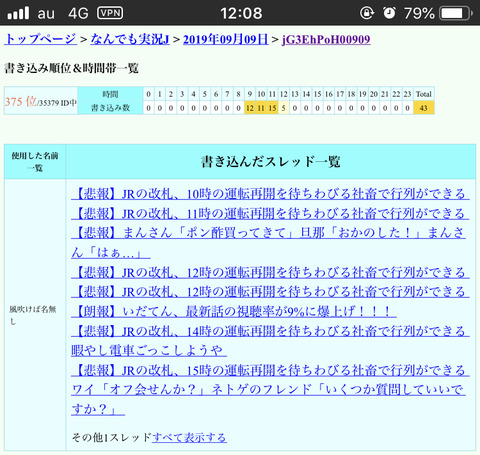
Task: Tap the 4G network indicator
Action: click(78, 13)
